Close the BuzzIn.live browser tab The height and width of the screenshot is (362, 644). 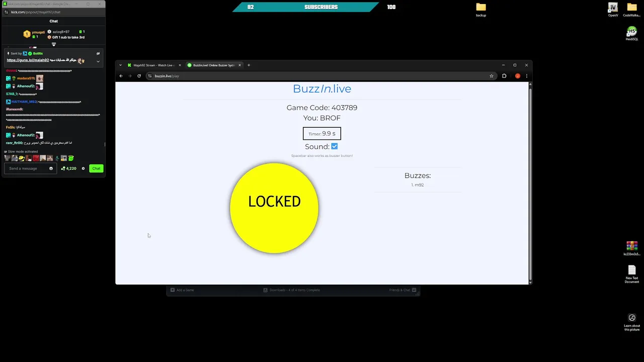(240, 65)
